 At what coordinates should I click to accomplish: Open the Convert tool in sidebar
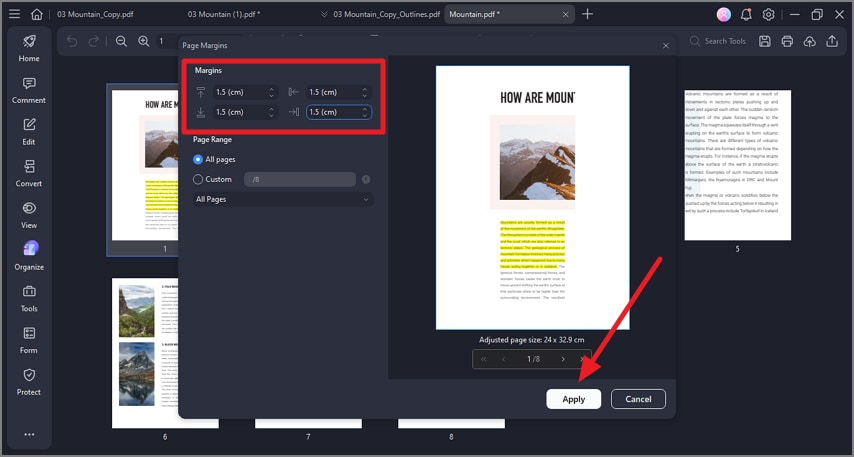(29, 174)
